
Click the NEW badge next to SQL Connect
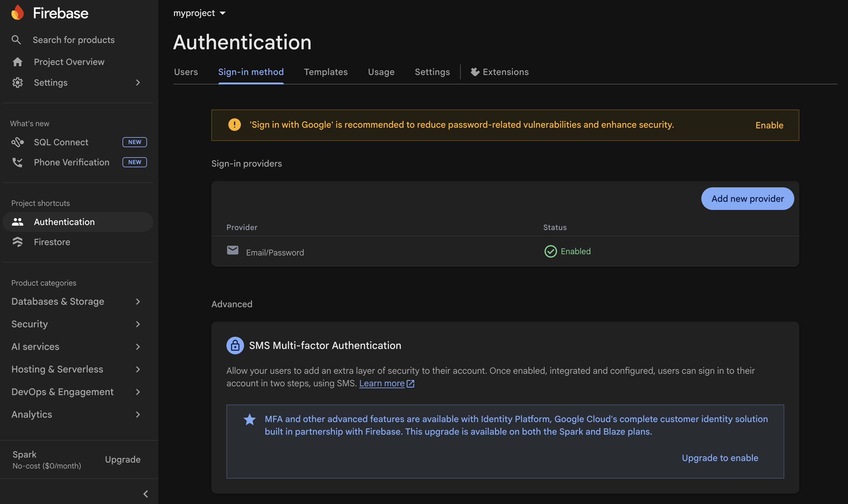point(135,142)
